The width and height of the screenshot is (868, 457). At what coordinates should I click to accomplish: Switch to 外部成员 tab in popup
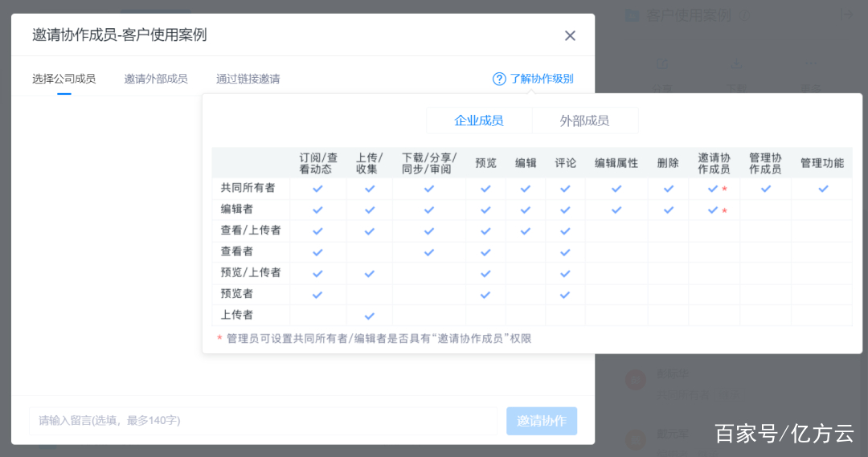pos(584,120)
